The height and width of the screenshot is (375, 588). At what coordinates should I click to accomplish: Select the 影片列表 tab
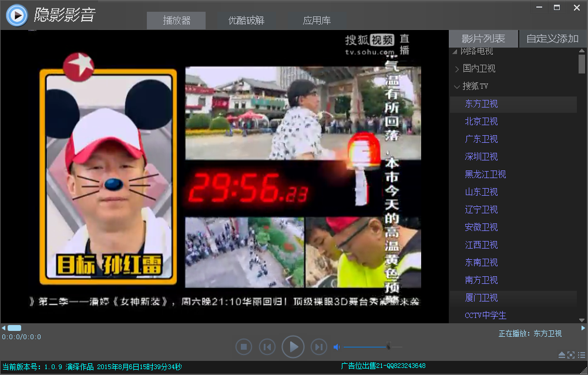(483, 39)
